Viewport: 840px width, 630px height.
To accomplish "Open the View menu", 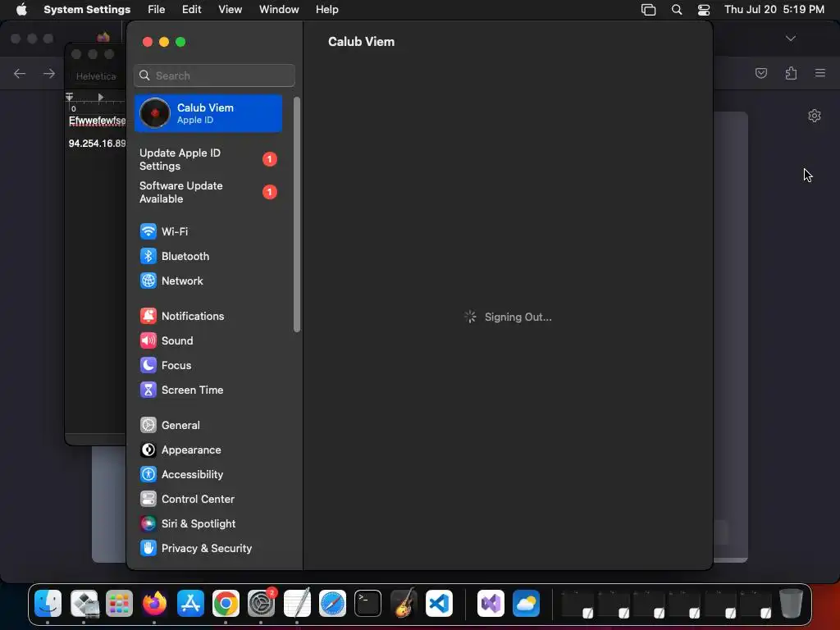I will pyautogui.click(x=231, y=10).
